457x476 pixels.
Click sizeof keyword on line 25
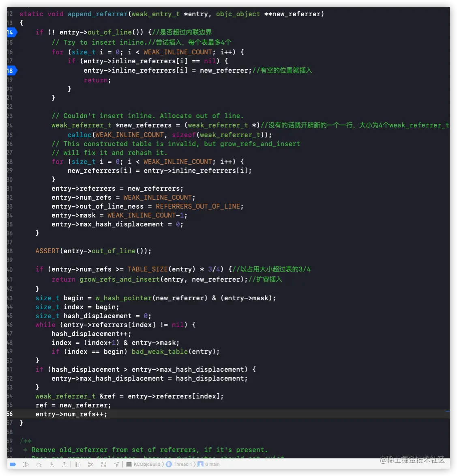pos(184,134)
